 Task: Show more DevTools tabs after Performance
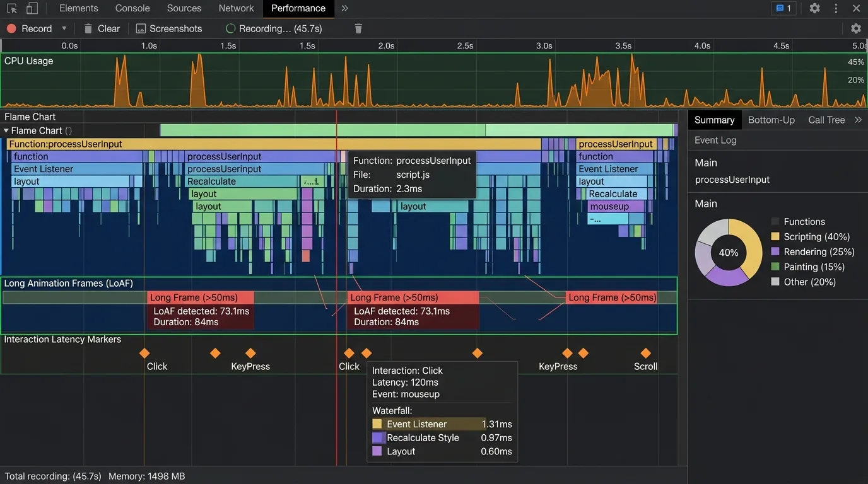click(344, 8)
